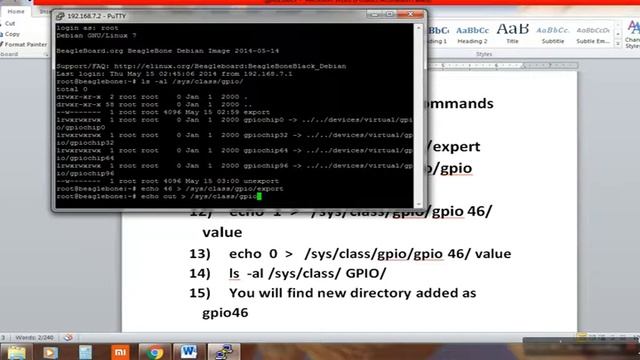
Task: Click the PuTTY title bar text
Action: click(x=97, y=16)
